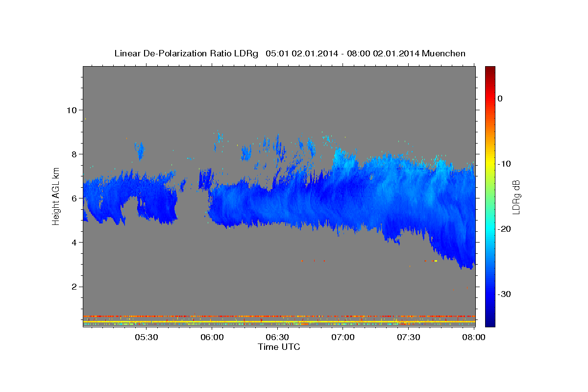
Task: Click the 'LDRg dB' colorbar title
Action: [x=515, y=196]
